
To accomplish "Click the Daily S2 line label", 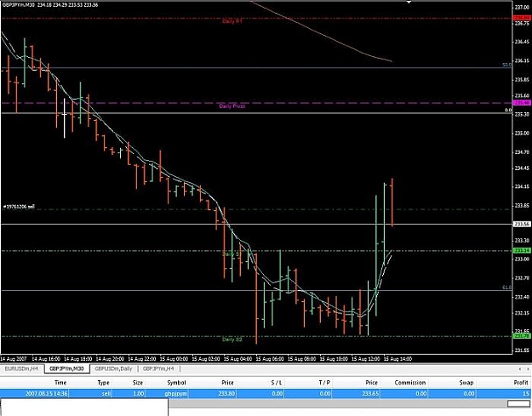I will pos(232,339).
